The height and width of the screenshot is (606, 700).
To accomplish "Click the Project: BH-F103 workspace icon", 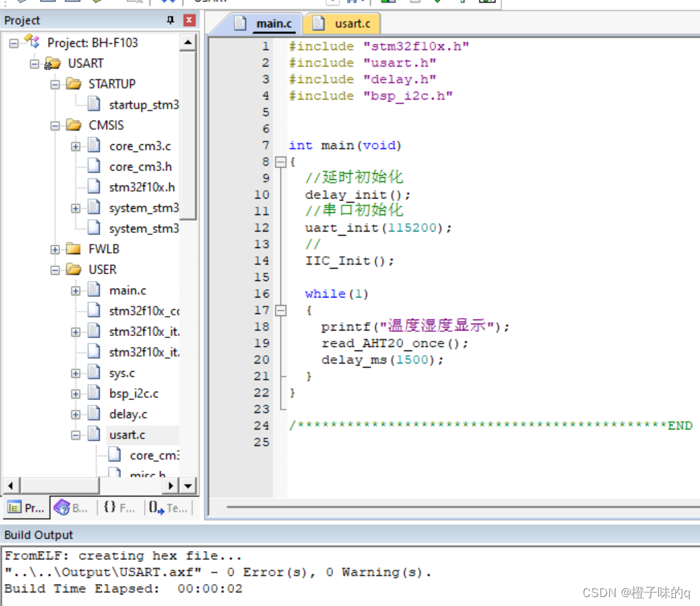I will click(x=32, y=42).
